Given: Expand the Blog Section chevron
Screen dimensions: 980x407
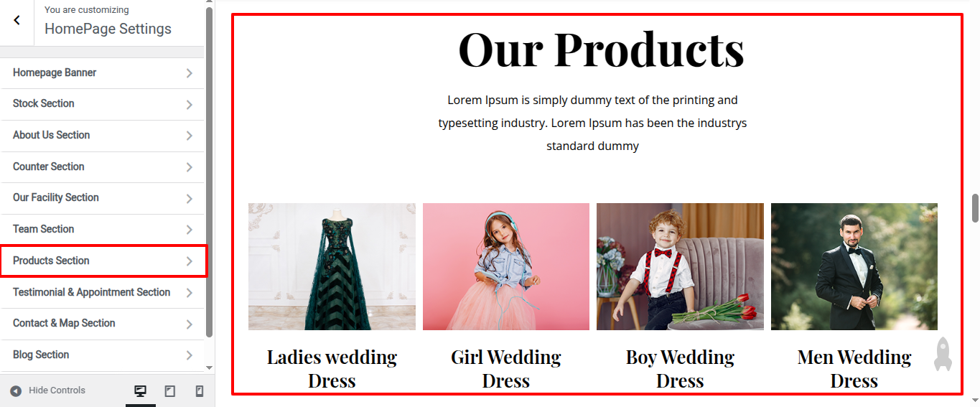Looking at the screenshot, I should click(190, 355).
